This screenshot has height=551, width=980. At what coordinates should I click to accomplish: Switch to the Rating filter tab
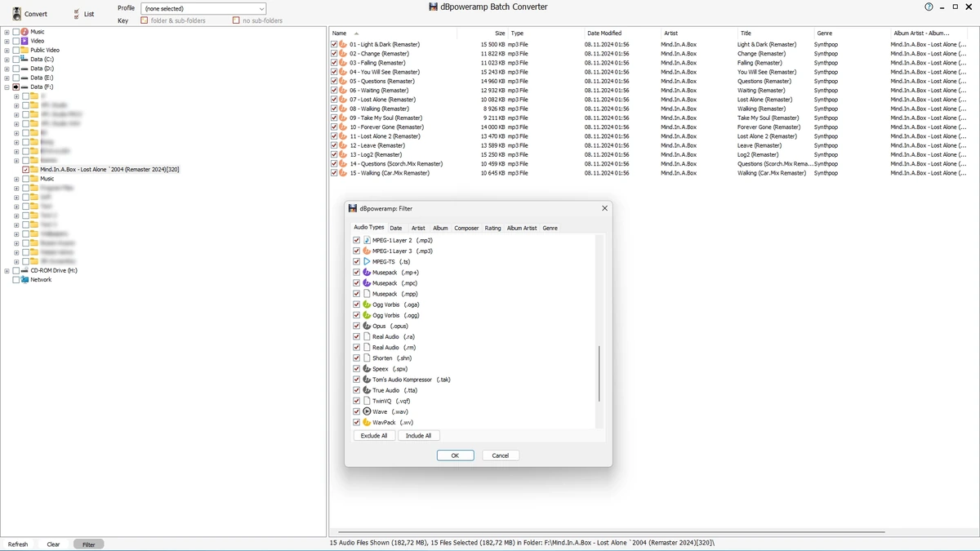pyautogui.click(x=492, y=228)
